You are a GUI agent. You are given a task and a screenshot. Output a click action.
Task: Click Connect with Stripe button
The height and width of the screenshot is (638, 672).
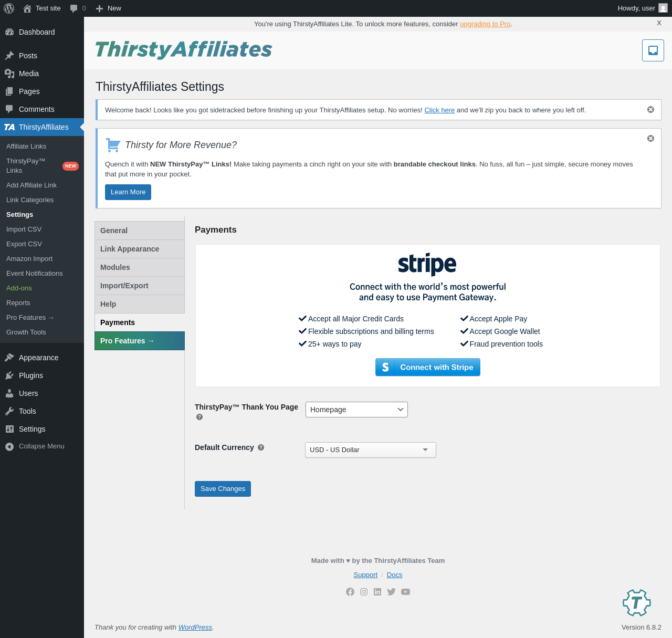point(428,367)
